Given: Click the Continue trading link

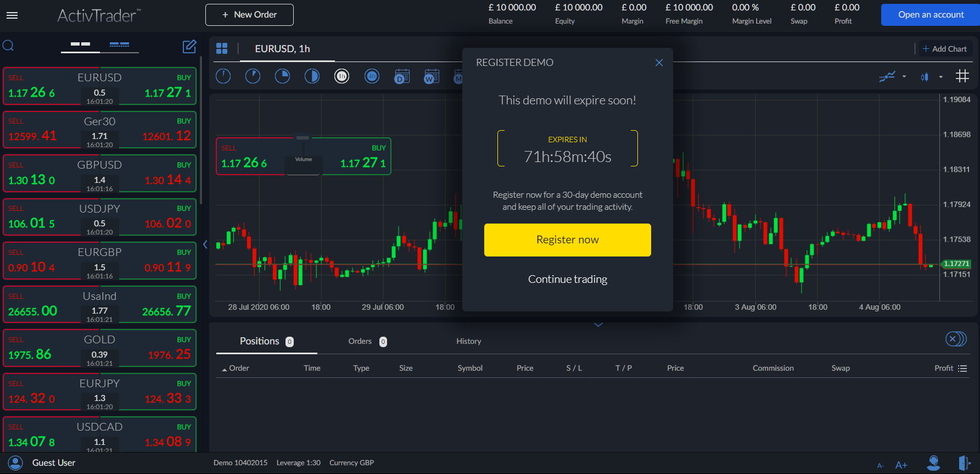Looking at the screenshot, I should (x=567, y=279).
